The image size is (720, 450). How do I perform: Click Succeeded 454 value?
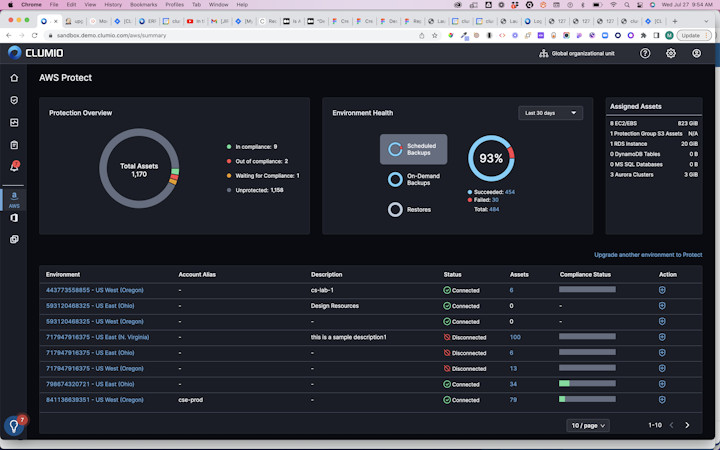tap(510, 192)
